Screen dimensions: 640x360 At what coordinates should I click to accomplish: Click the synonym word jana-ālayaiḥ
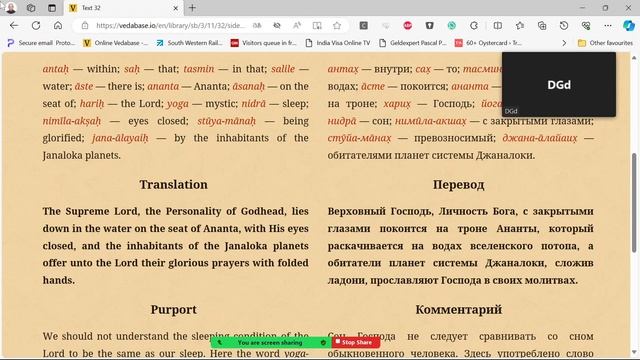pos(120,138)
